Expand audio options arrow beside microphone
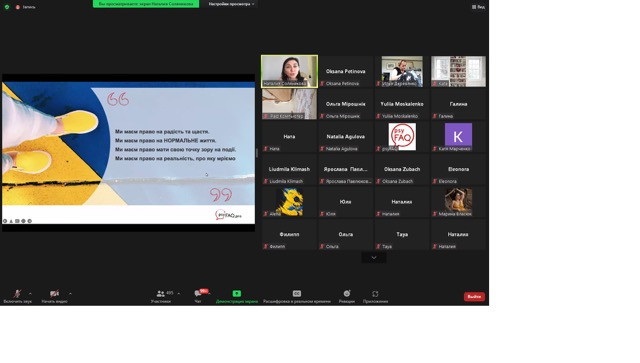640x363 pixels. pyautogui.click(x=30, y=294)
